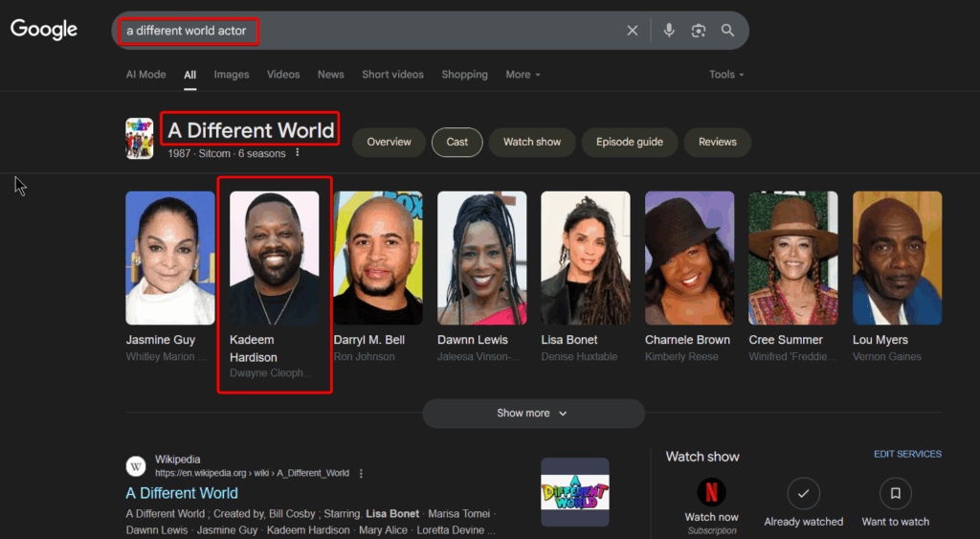The image size is (980, 539).
Task: Submit search with the magnifying glass icon
Action: click(727, 30)
